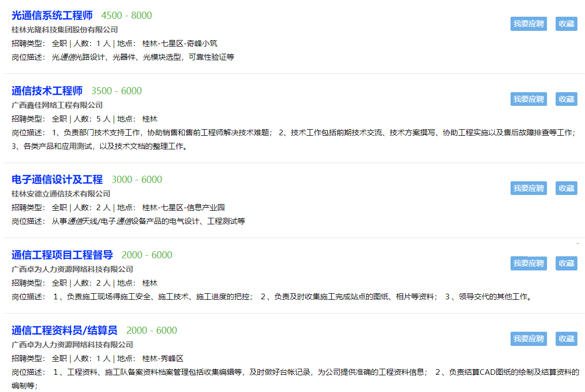Click 我要应聘 for 光通信系统工程师
585x392 pixels.
528,24
